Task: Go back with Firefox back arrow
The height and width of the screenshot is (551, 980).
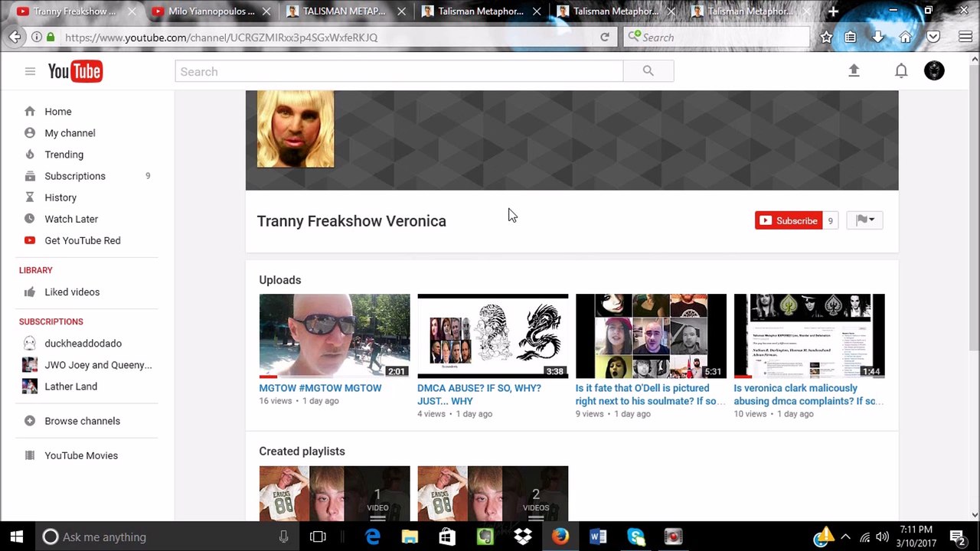Action: click(15, 37)
